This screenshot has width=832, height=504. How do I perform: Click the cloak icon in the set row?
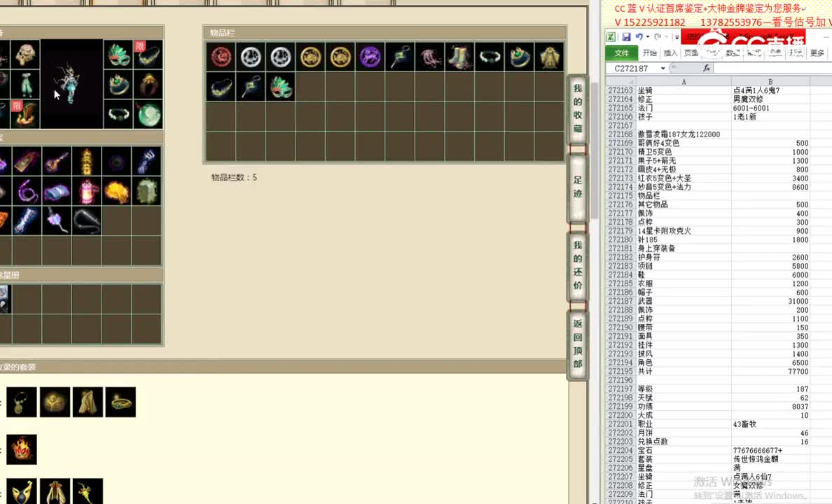[x=88, y=402]
